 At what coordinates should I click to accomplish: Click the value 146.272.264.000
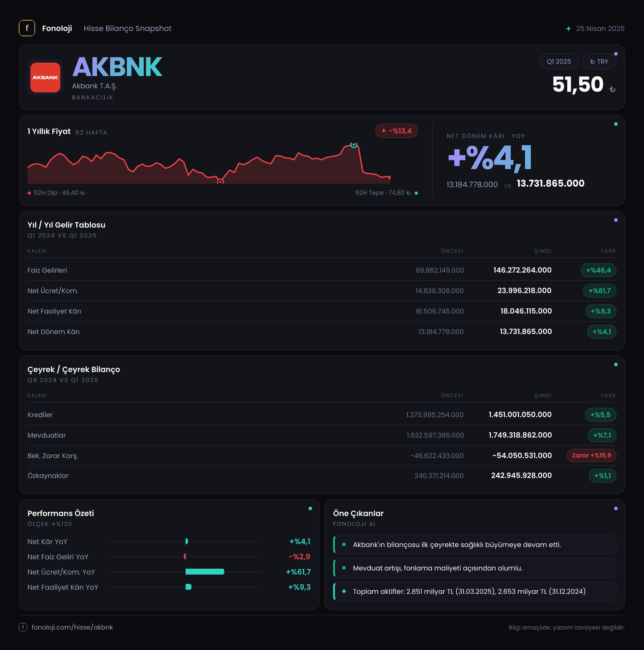pyautogui.click(x=523, y=270)
